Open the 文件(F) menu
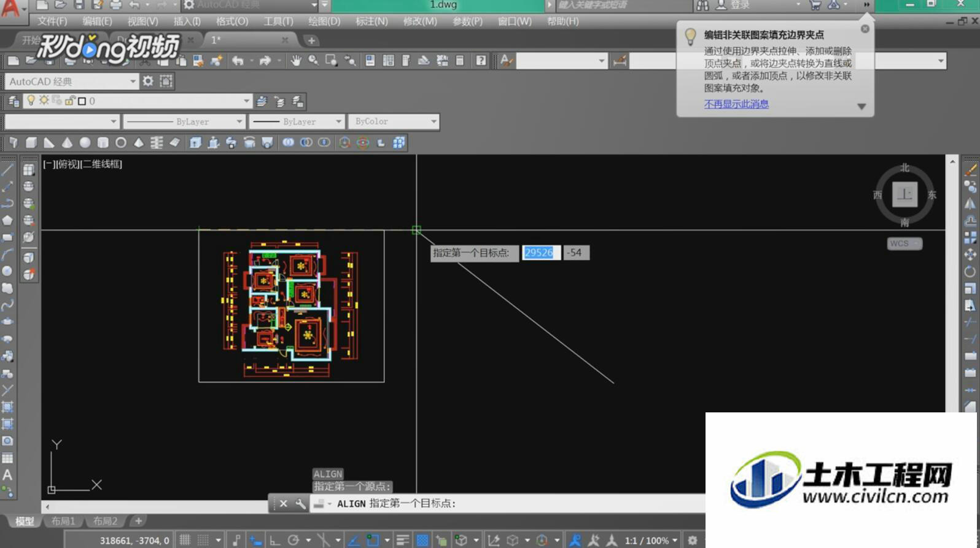The height and width of the screenshot is (548, 980). click(x=52, y=21)
